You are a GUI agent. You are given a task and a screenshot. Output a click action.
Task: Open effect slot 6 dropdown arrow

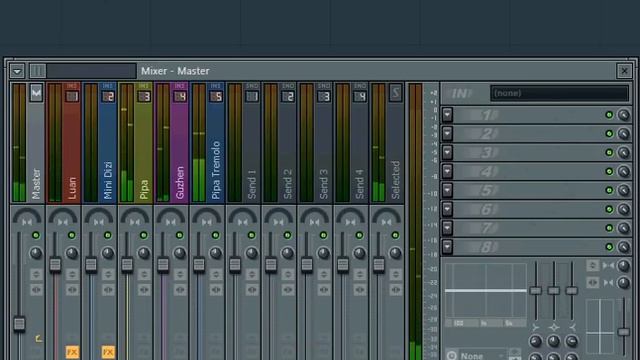click(x=447, y=209)
